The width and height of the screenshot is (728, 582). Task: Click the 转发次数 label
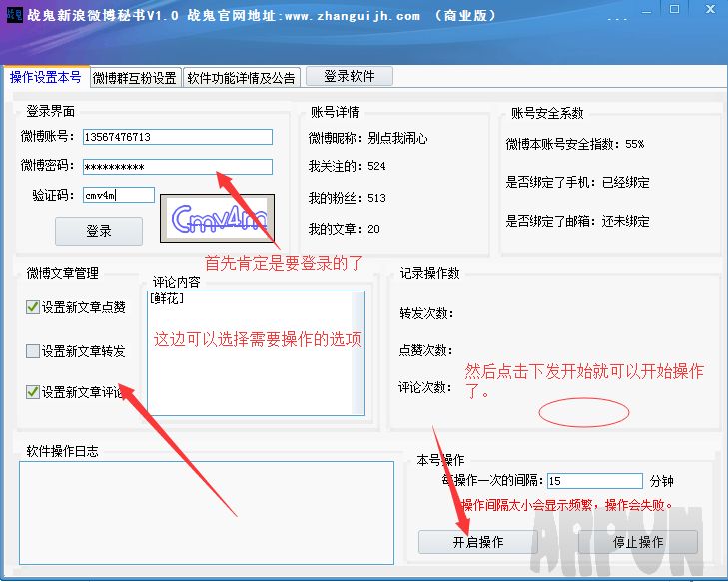(426, 313)
